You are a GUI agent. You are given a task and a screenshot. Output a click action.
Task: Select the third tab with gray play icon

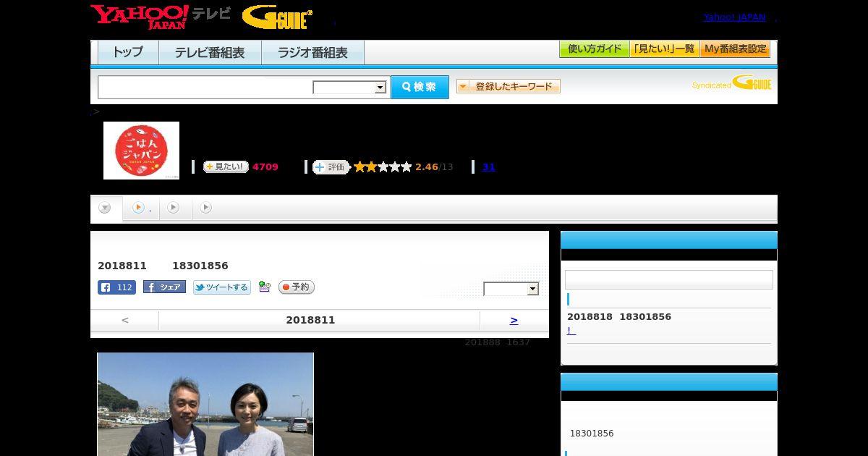click(174, 208)
